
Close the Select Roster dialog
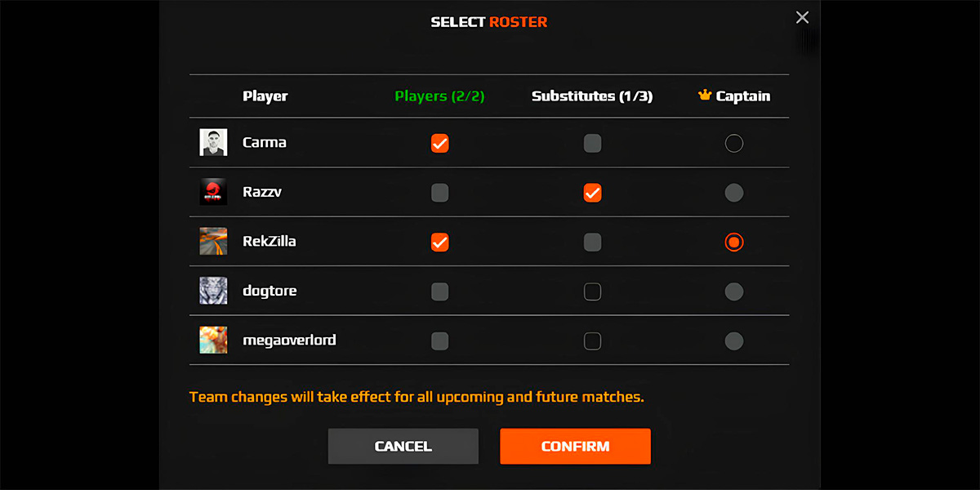click(802, 17)
